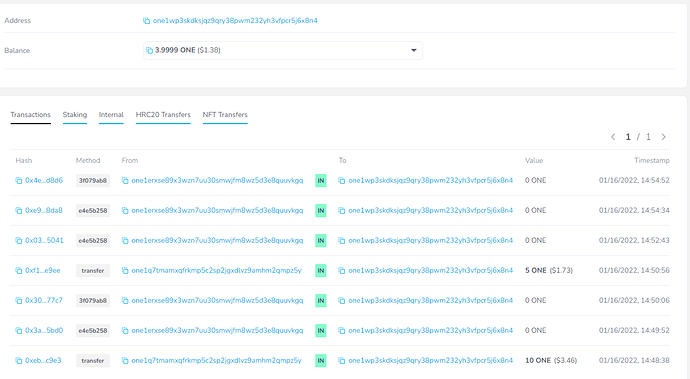Image resolution: width=690 pixels, height=379 pixels.
Task: Copy To address in 0x3a...5bd0 row
Action: click(x=341, y=330)
